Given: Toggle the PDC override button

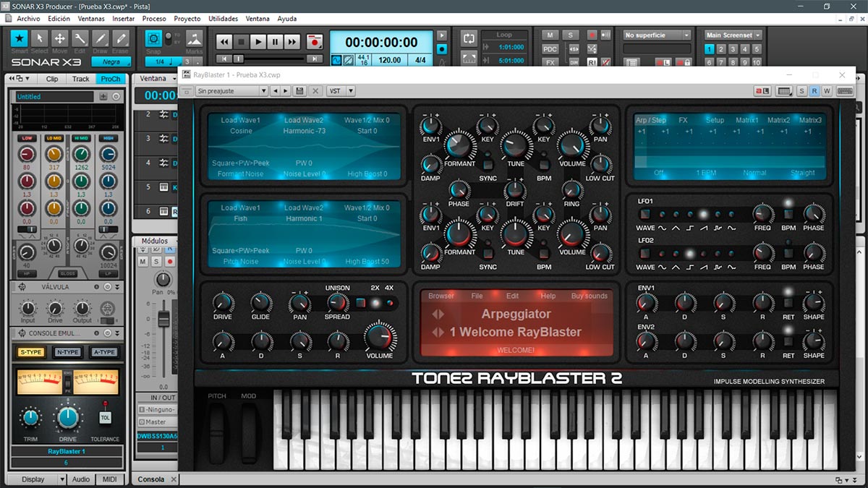Looking at the screenshot, I should pyautogui.click(x=550, y=48).
